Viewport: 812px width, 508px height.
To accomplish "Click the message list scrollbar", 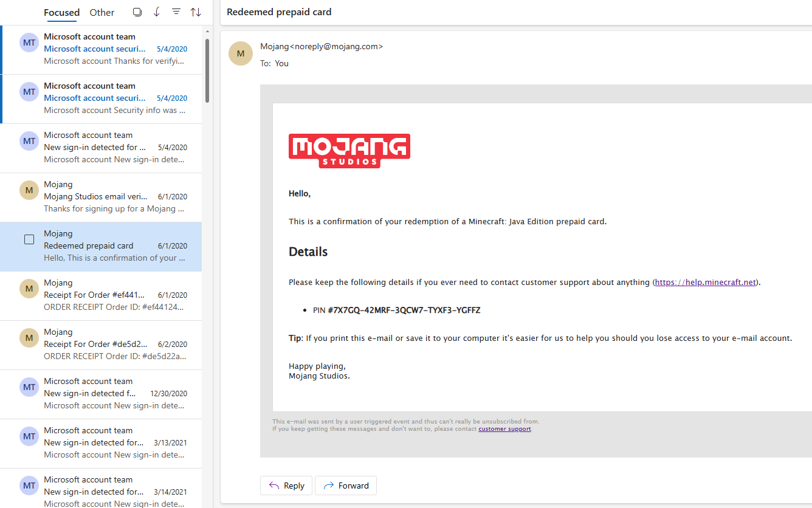I will coord(207,70).
